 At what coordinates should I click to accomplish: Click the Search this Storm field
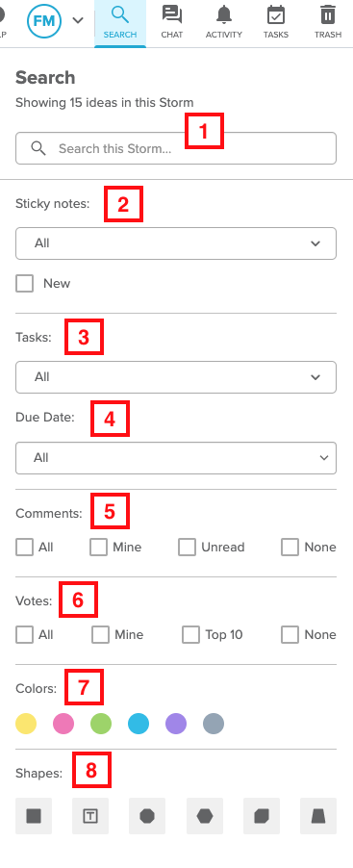176,148
